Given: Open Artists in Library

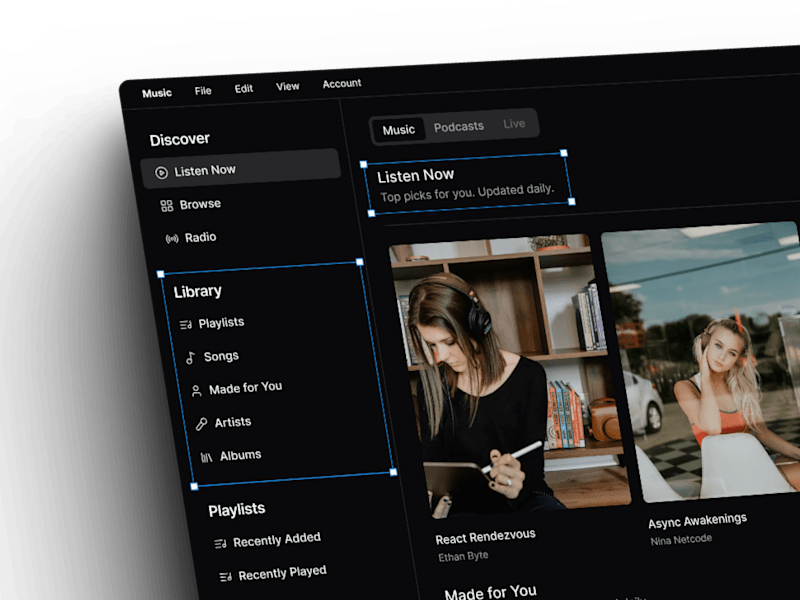Looking at the screenshot, I should [x=233, y=422].
